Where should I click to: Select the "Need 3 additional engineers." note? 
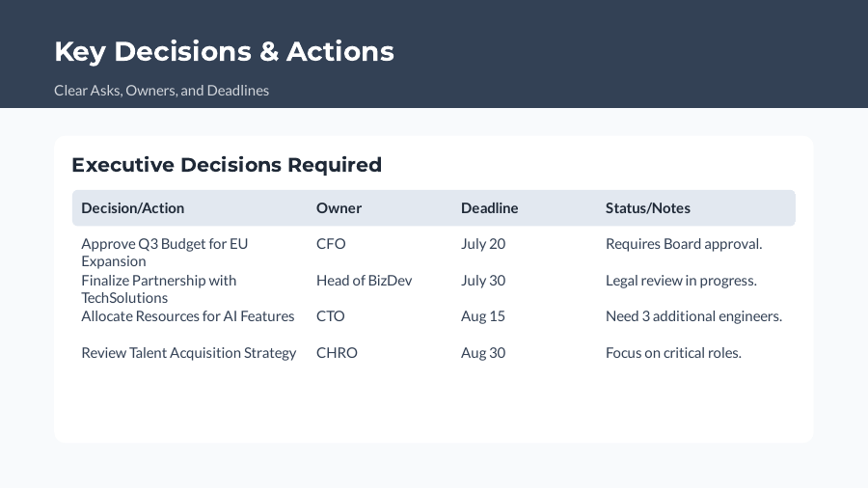tap(692, 316)
